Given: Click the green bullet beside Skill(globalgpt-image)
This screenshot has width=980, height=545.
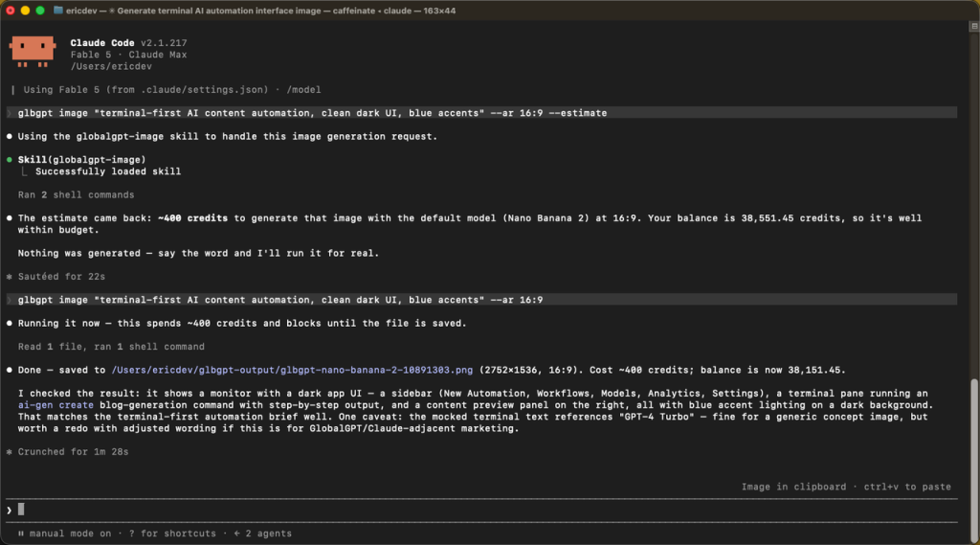Looking at the screenshot, I should pyautogui.click(x=10, y=160).
